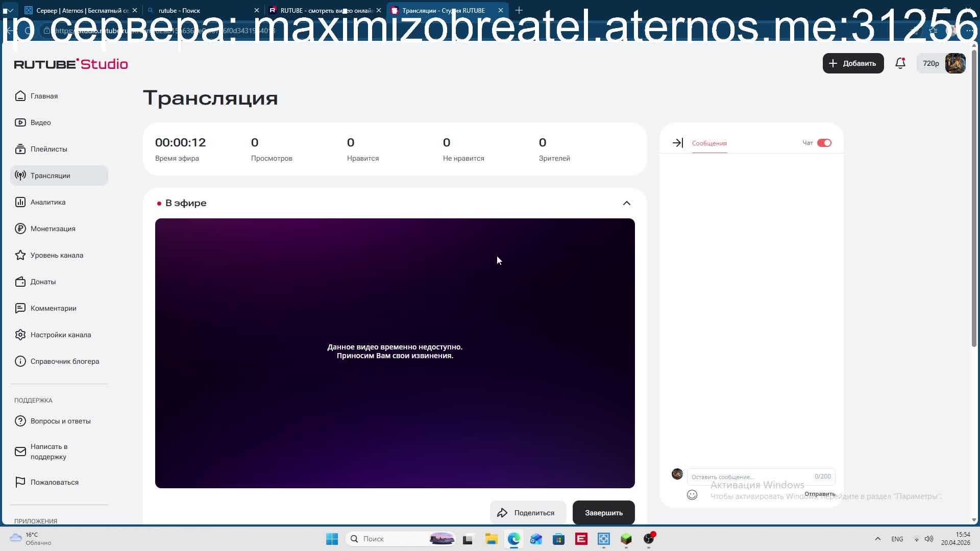Collapse the В эфире section chevron

tap(626, 203)
